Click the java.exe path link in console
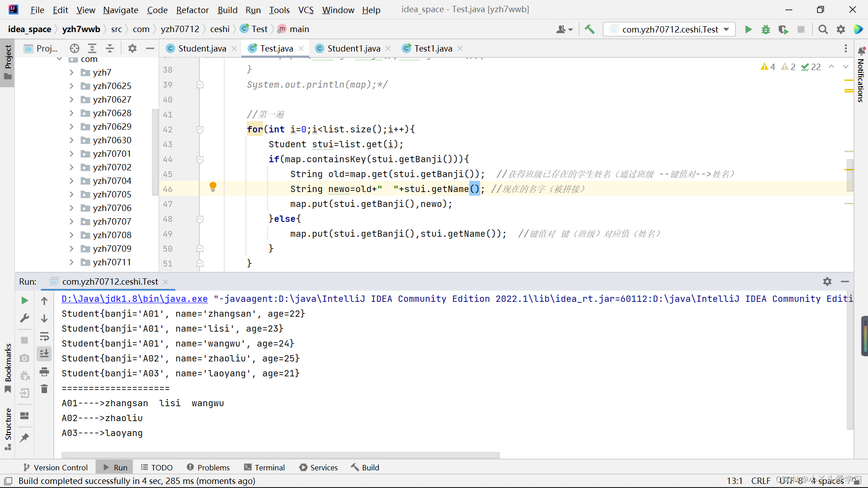The image size is (868, 488). (135, 299)
